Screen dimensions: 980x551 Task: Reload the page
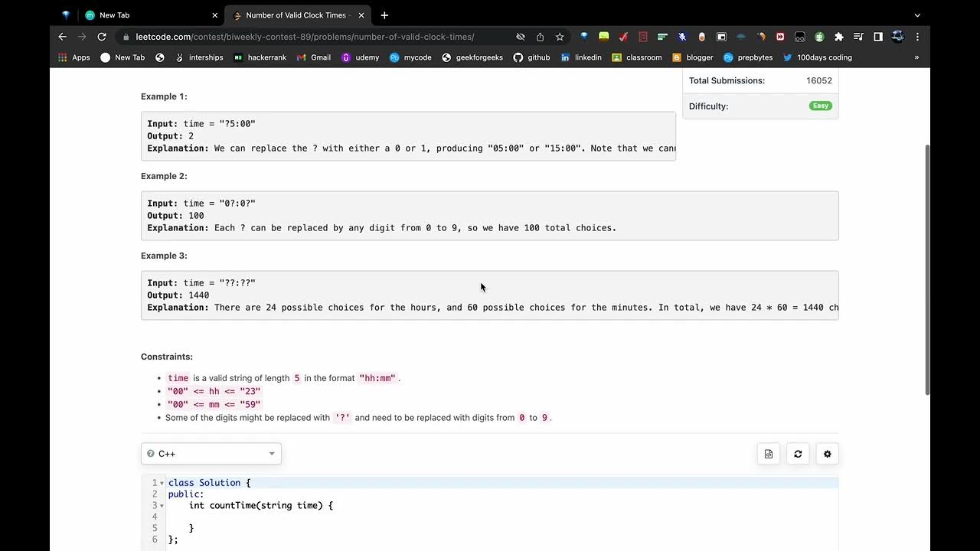(x=101, y=37)
